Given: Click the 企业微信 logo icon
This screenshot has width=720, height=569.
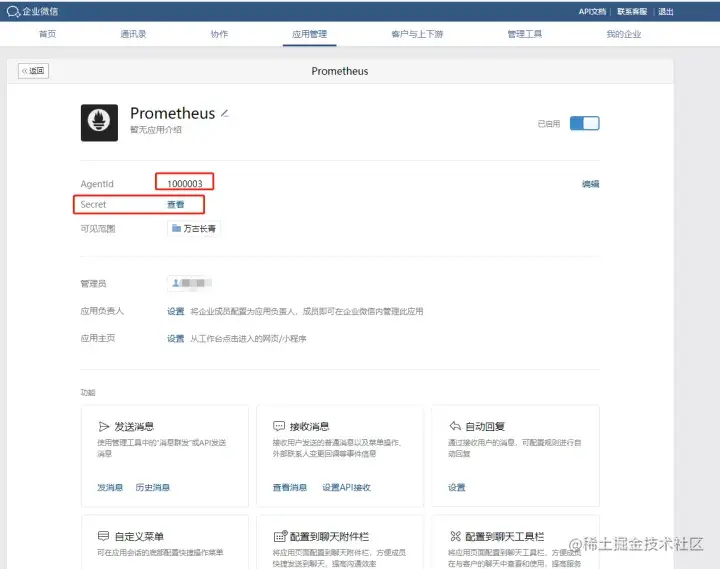Looking at the screenshot, I should [13, 11].
